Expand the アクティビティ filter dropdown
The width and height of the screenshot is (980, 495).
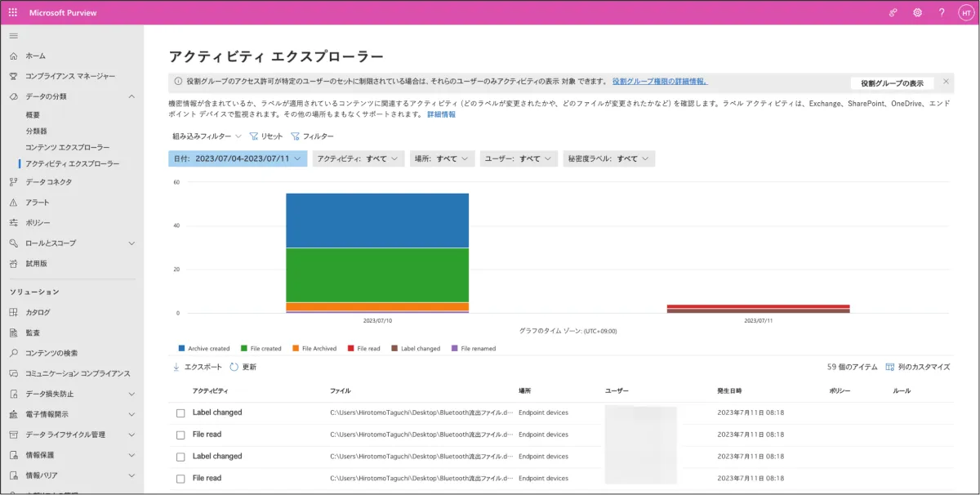click(359, 158)
